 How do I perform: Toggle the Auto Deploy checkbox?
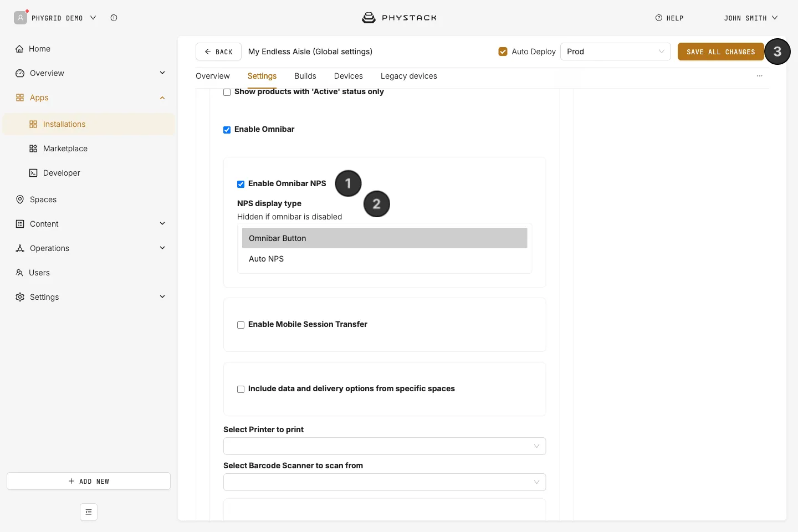pyautogui.click(x=503, y=52)
